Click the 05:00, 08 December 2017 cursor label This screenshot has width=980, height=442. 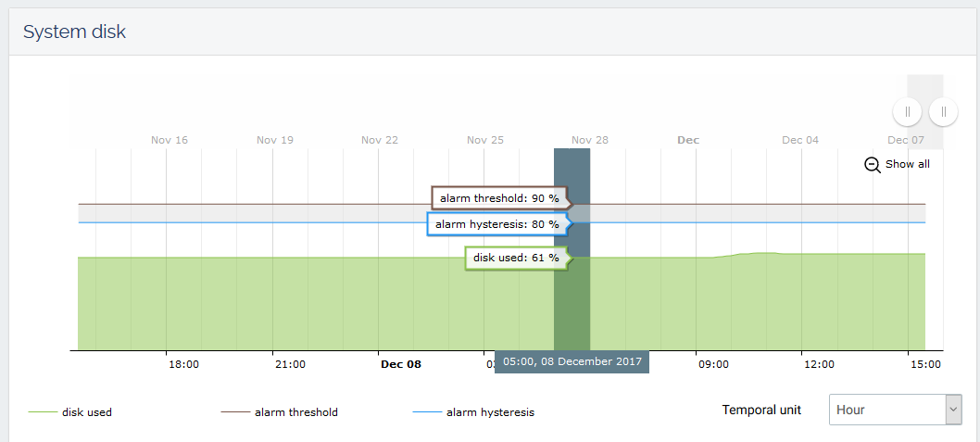[x=572, y=362]
